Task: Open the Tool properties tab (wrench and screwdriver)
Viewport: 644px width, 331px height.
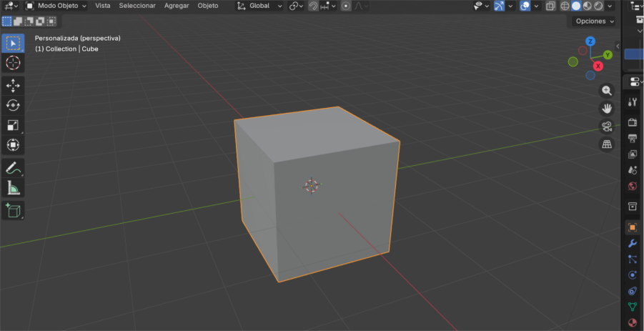Action: tap(633, 102)
